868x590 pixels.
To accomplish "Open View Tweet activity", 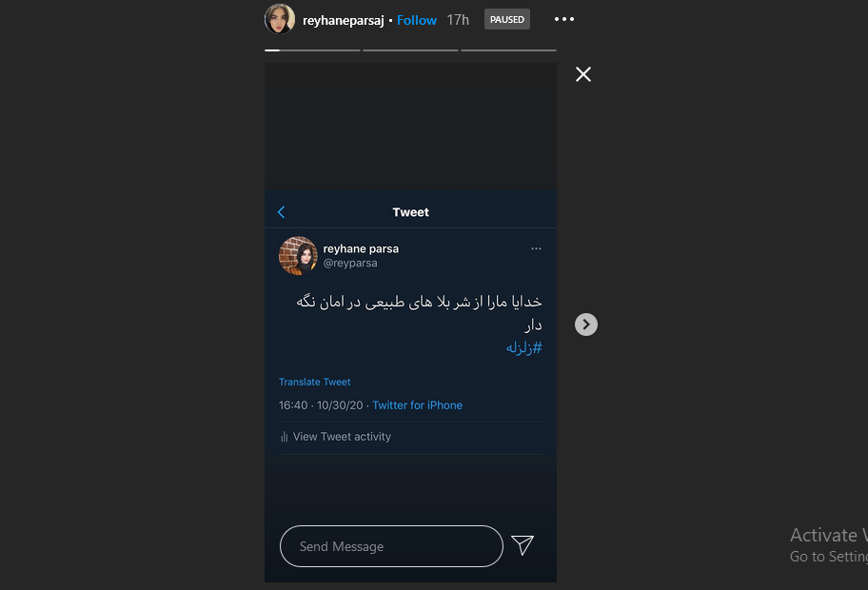I will [x=335, y=437].
